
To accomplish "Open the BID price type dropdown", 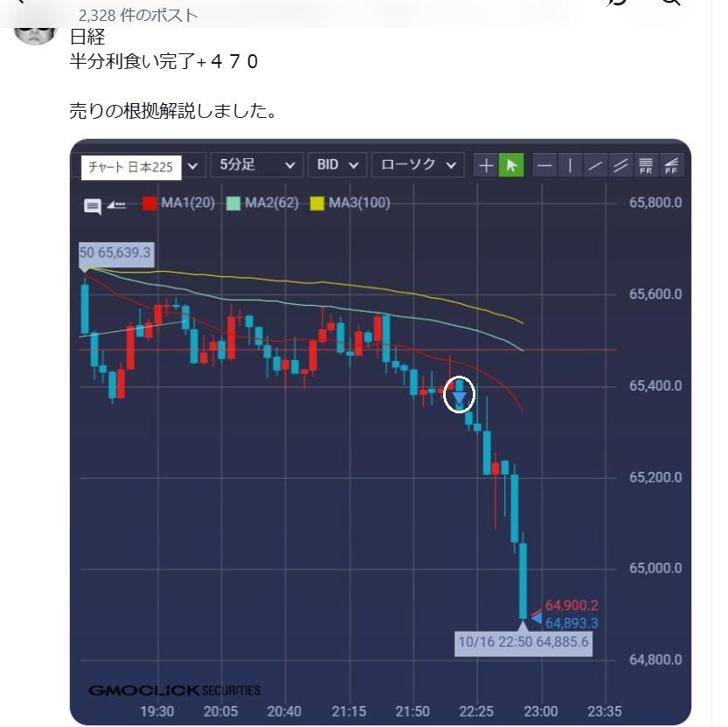I will tap(337, 165).
